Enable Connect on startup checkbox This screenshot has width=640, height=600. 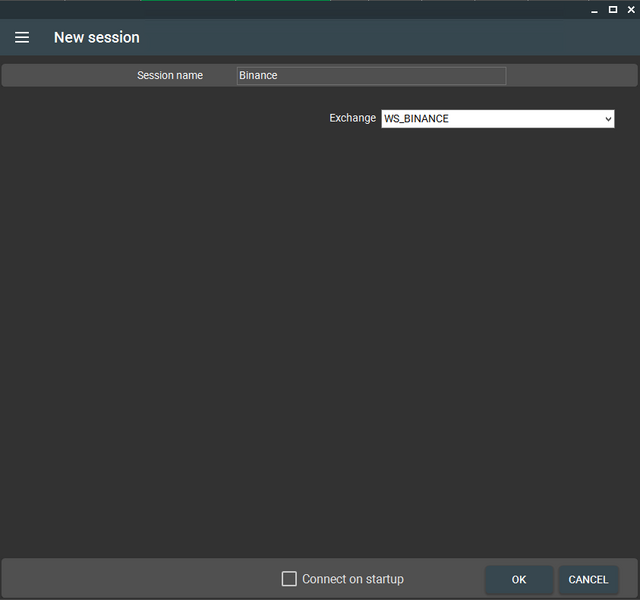289,579
